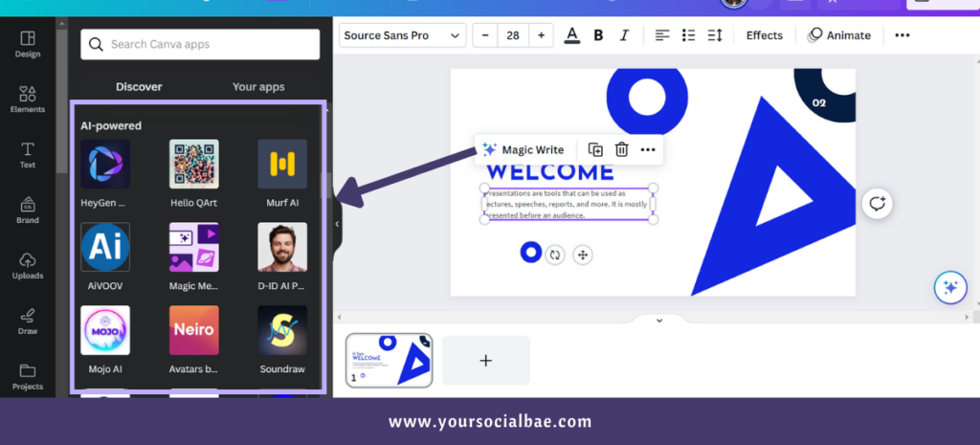Image resolution: width=980 pixels, height=445 pixels.
Task: Click the AI-powered section heading
Action: (x=111, y=125)
